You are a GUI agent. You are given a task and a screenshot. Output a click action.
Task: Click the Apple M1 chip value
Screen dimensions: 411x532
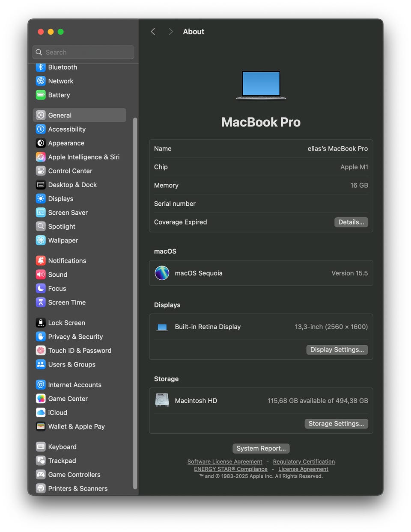(x=354, y=167)
